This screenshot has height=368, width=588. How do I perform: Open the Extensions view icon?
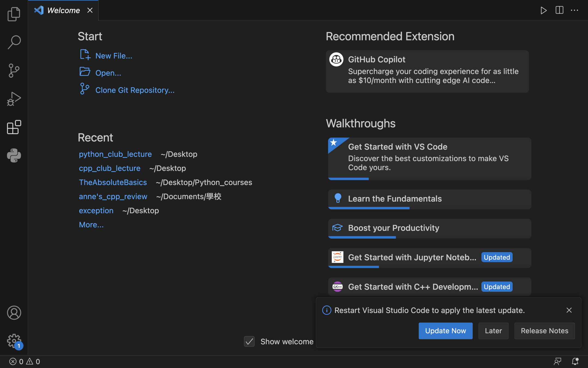[14, 127]
